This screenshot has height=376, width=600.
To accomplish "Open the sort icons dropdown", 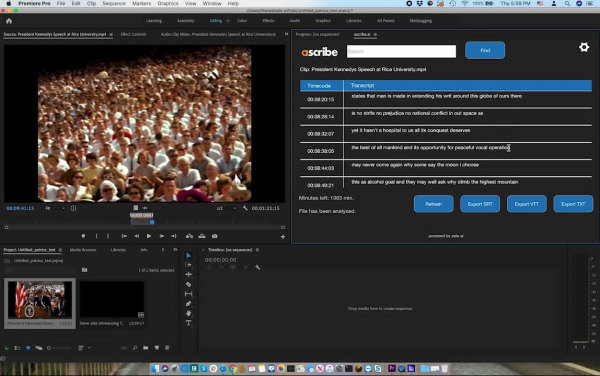I will (x=83, y=348).
